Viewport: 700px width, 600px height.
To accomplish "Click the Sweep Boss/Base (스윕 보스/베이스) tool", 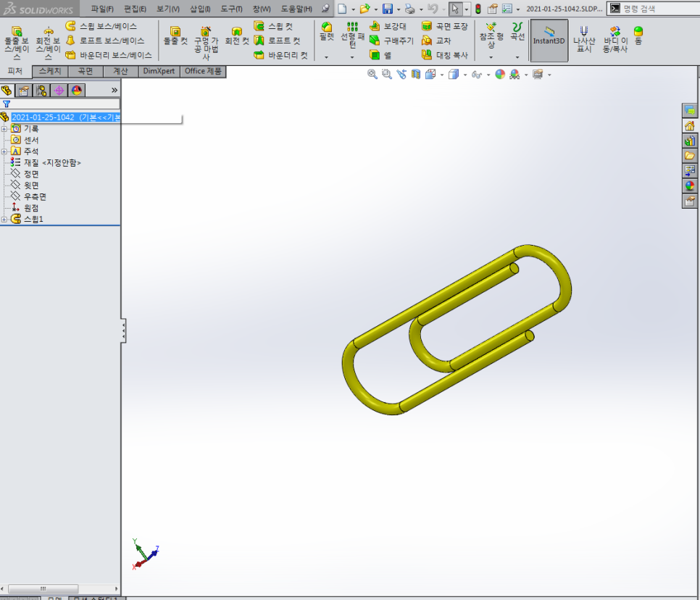I will (101, 26).
